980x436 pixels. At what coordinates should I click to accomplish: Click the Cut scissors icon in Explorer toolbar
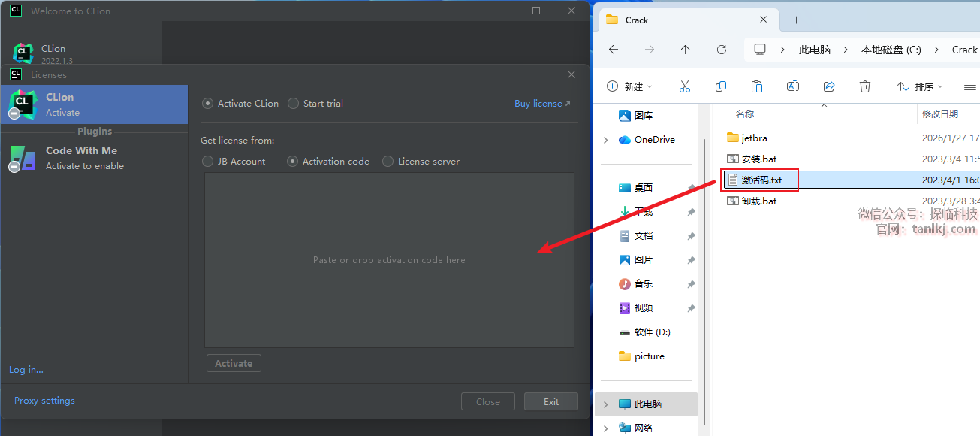[x=684, y=86]
